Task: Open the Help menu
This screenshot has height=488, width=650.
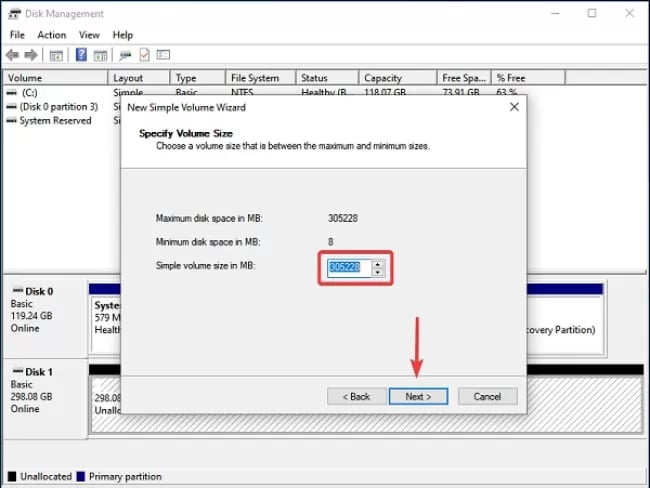Action: [123, 35]
